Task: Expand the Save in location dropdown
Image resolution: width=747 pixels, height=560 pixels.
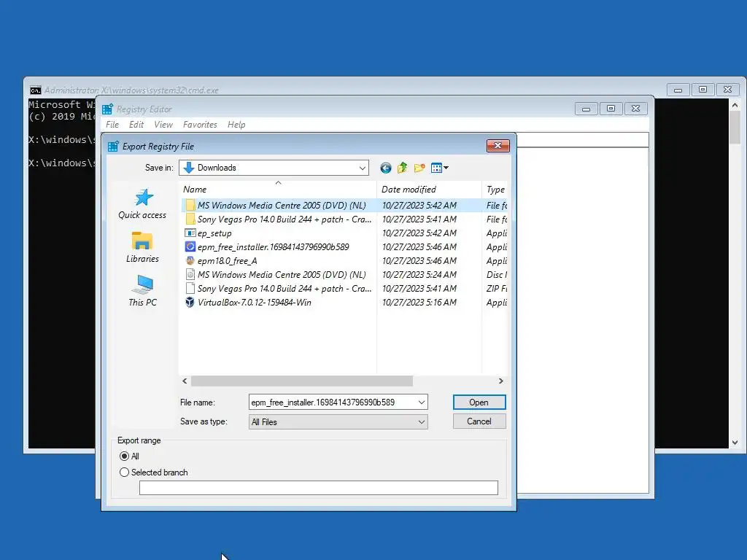Action: pyautogui.click(x=362, y=168)
